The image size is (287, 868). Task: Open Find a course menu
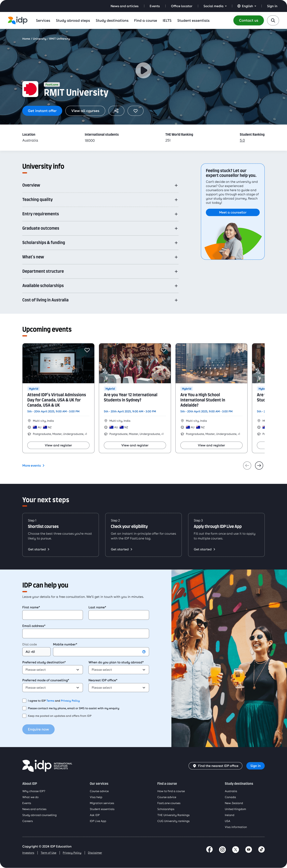[145, 21]
